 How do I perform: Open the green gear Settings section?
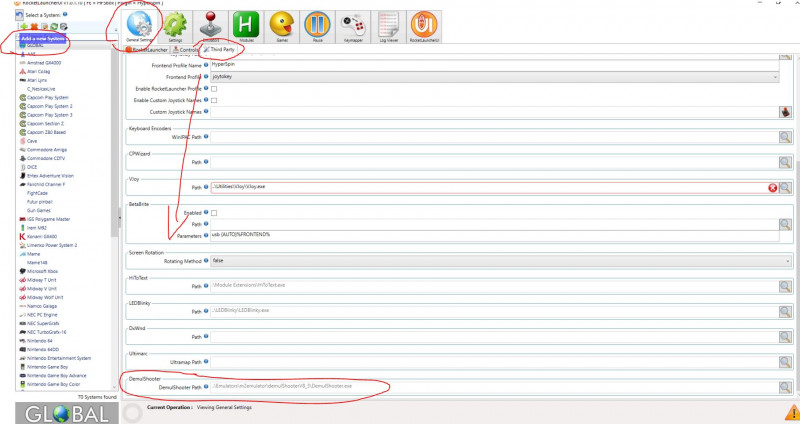(175, 27)
